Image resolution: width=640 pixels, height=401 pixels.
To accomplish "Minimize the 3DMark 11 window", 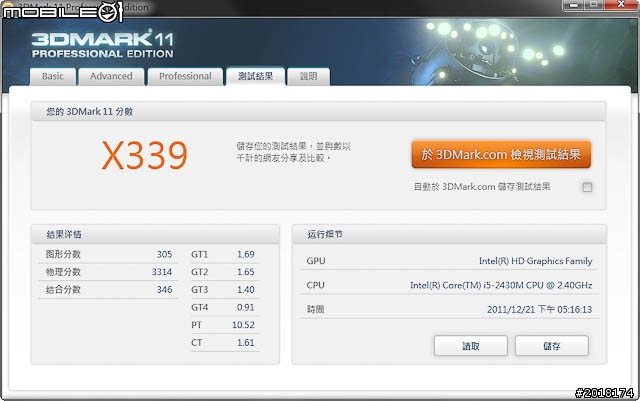I will tap(574, 5).
